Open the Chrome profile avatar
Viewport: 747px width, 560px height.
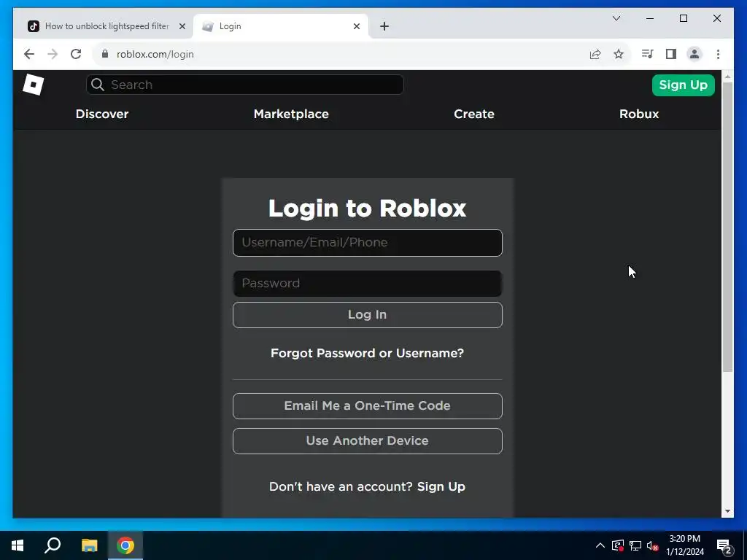(694, 54)
